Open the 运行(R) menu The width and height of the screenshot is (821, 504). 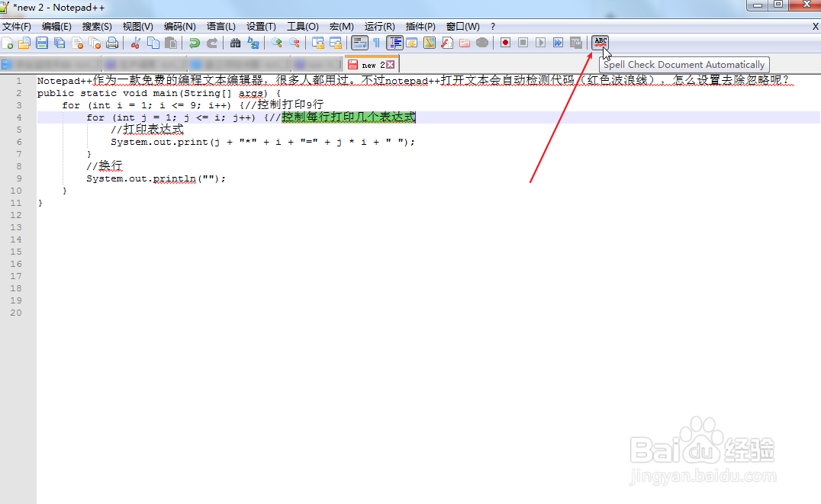coord(380,26)
